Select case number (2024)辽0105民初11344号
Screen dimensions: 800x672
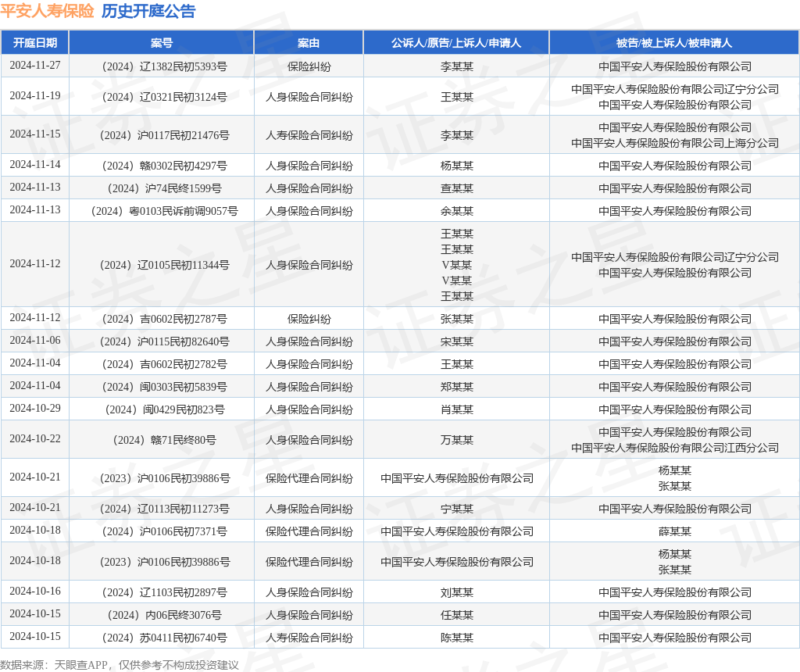click(164, 265)
